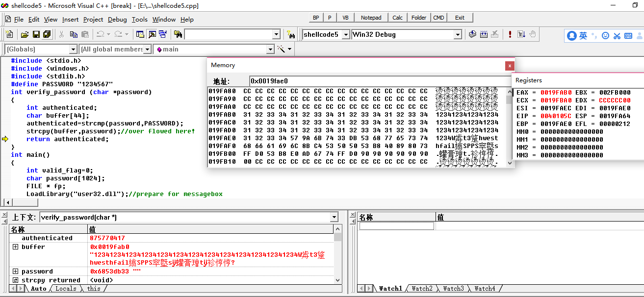Click the Calc button
This screenshot has width=644, height=297.
398,18
